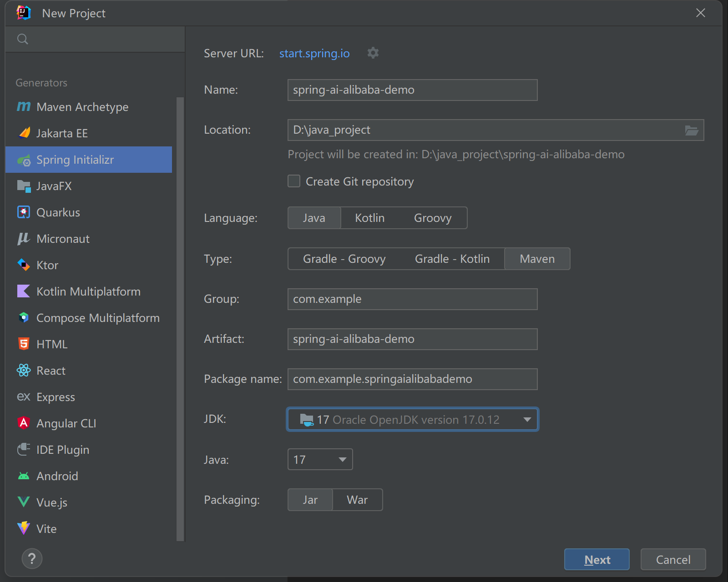Select Java language option
Image resolution: width=728 pixels, height=582 pixels.
tap(314, 218)
